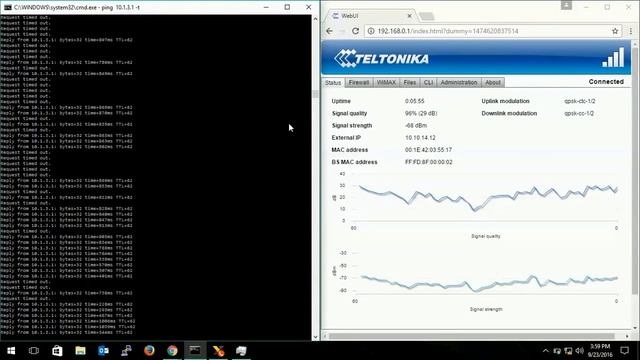640x360 pixels.
Task: Click the browser back arrow
Action: [x=329, y=31]
